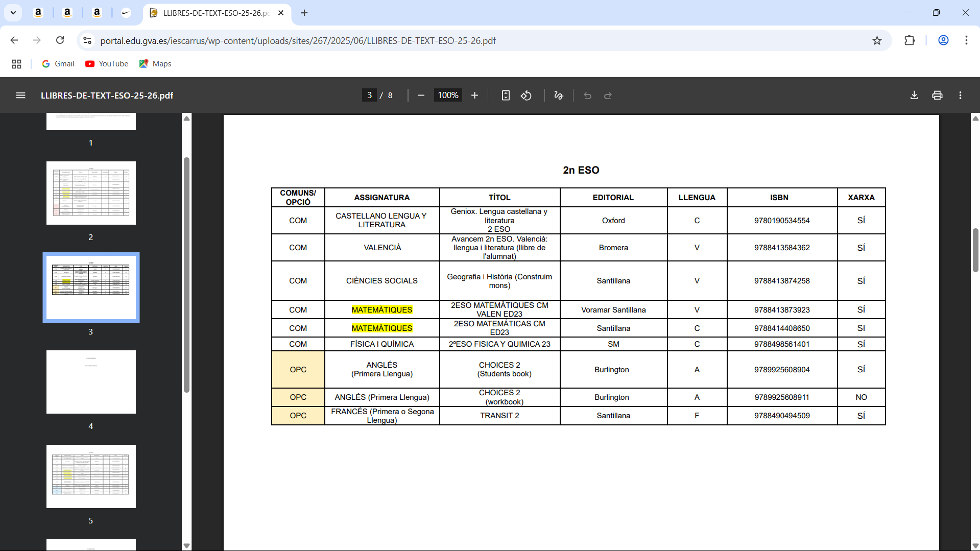Print the PDF document
The width and height of the screenshot is (980, 551).
937,95
